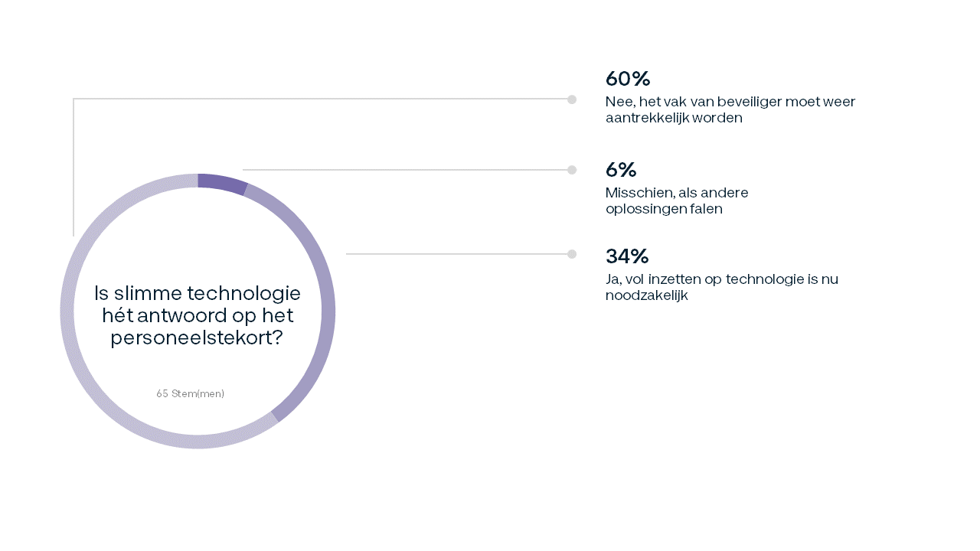The height and width of the screenshot is (551, 980).
Task: Select the 'Misschien, als andere' answer text
Action: 677,201
